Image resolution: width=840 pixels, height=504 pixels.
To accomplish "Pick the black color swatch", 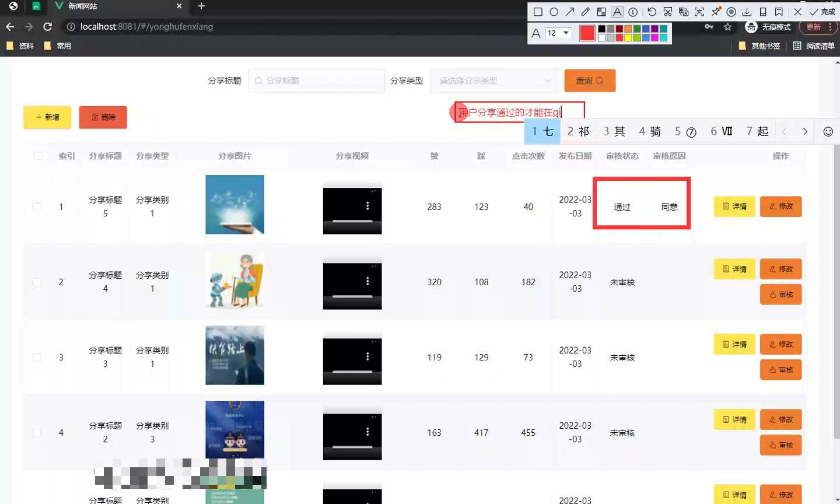I will (601, 29).
